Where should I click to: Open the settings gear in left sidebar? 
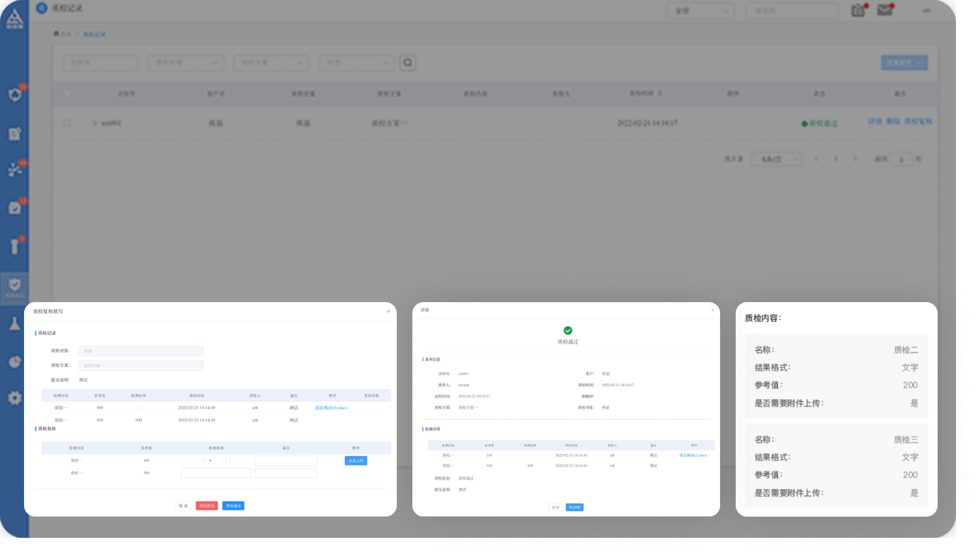pyautogui.click(x=14, y=398)
